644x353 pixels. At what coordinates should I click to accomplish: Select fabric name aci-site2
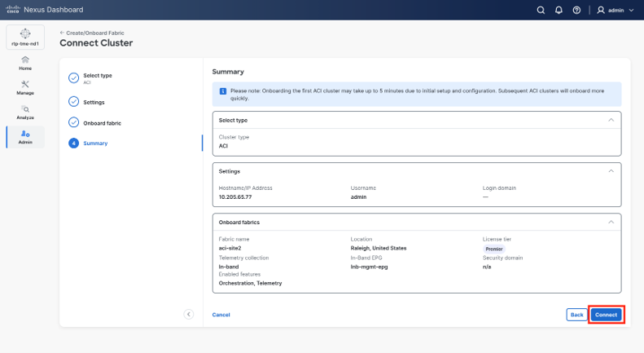coord(230,248)
